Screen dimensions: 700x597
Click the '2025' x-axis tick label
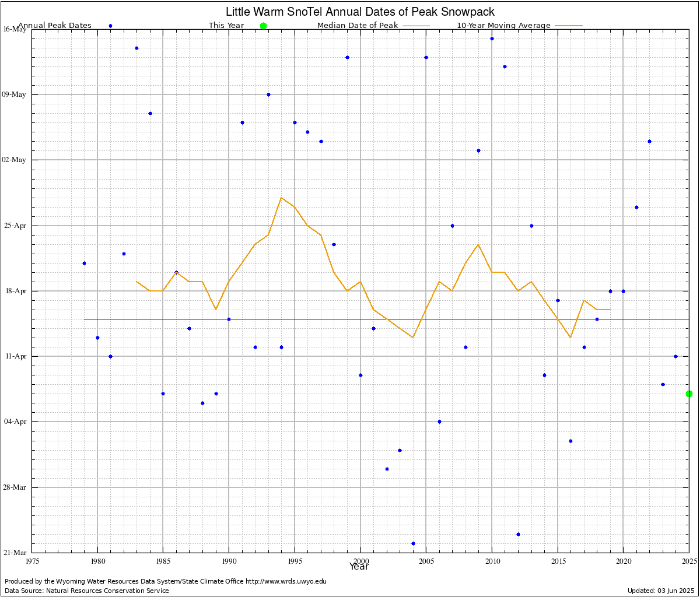click(x=689, y=561)
